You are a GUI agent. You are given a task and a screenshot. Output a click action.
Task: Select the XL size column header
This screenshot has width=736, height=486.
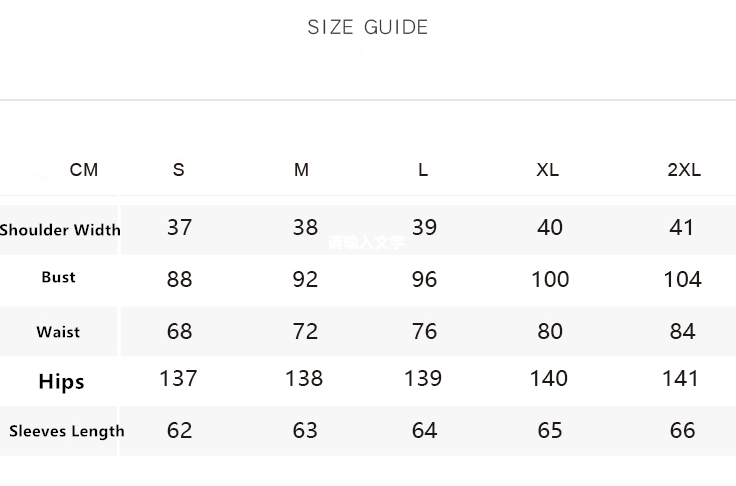point(548,170)
